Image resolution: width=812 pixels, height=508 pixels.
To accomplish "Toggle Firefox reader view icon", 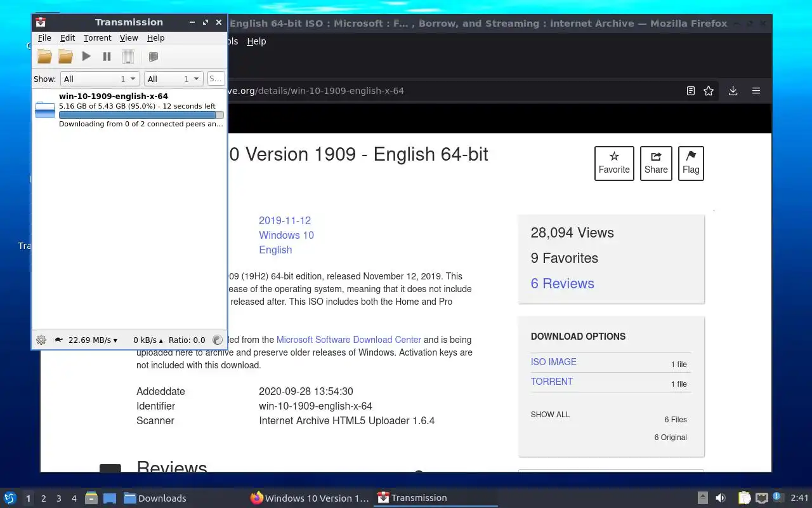I will 691,91.
